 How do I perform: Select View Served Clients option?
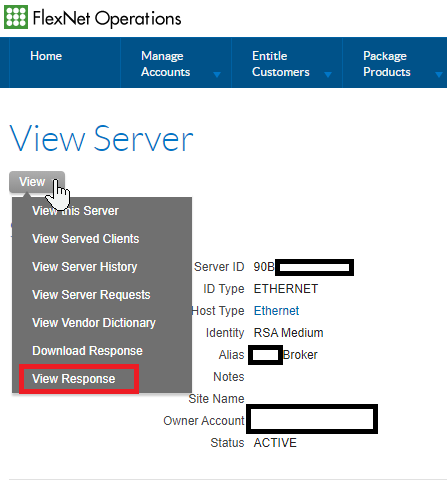coord(86,239)
